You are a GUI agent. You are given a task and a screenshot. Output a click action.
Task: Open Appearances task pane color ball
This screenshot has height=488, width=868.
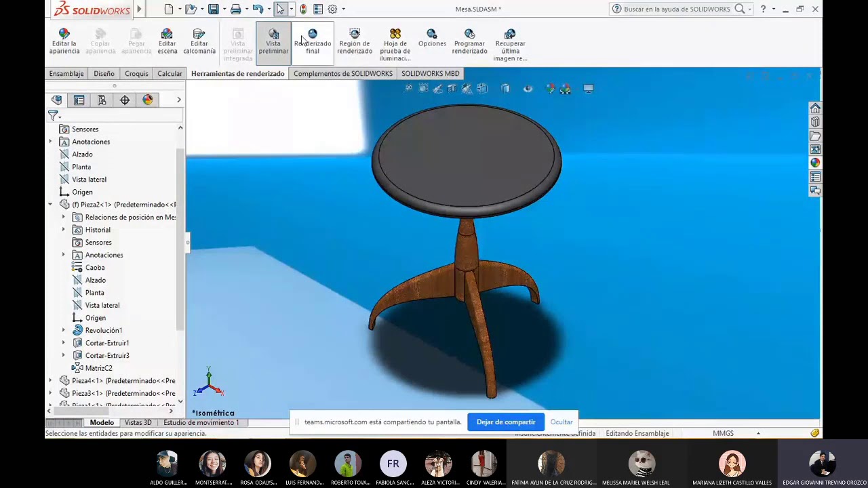[815, 163]
